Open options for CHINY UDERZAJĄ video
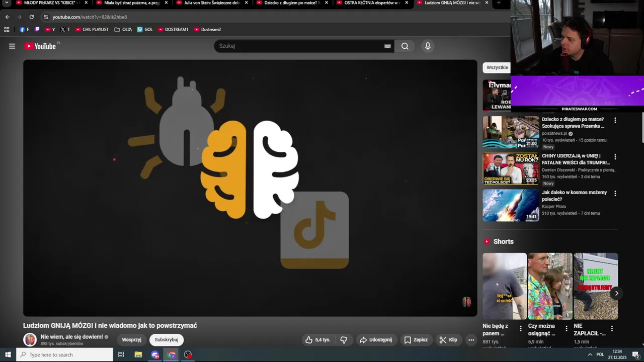This screenshot has width=644, height=362. point(615,157)
